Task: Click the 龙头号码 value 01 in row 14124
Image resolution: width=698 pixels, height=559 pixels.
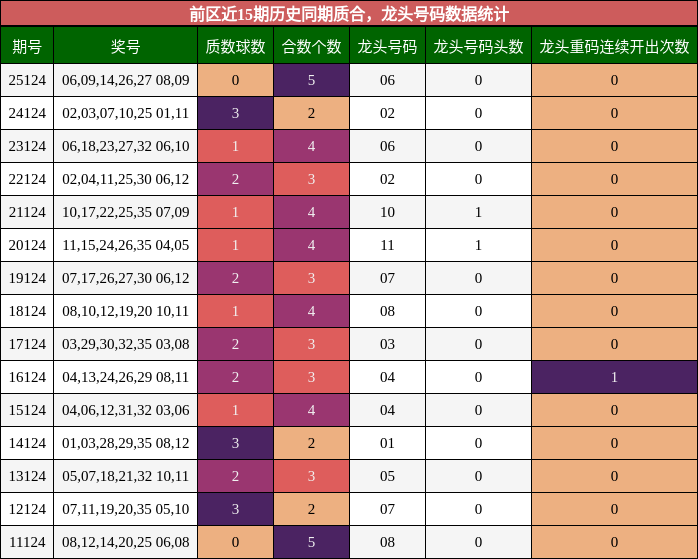Action: 387,443
